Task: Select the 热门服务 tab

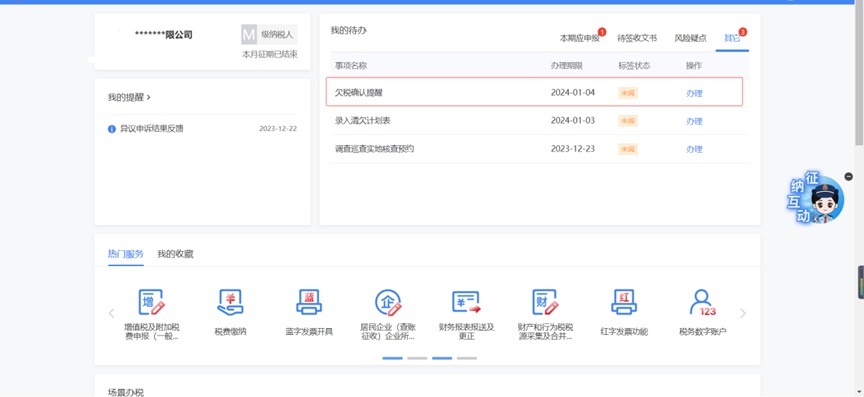Action: [126, 254]
